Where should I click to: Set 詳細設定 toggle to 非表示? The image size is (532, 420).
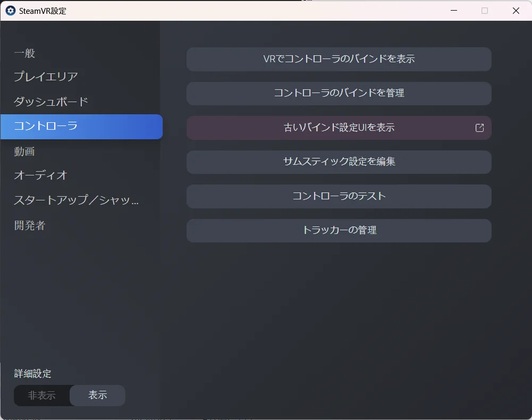coord(42,396)
